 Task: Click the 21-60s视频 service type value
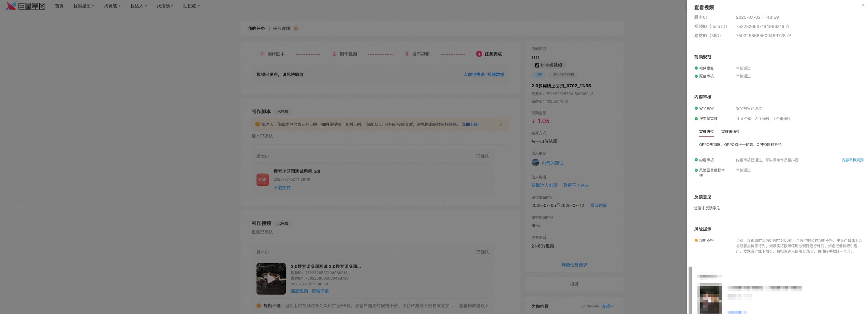(x=543, y=246)
